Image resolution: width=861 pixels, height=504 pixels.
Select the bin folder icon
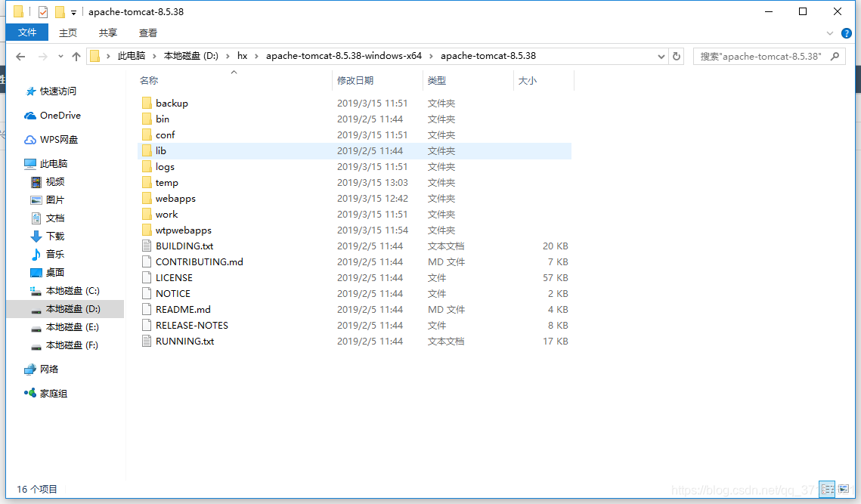point(147,119)
